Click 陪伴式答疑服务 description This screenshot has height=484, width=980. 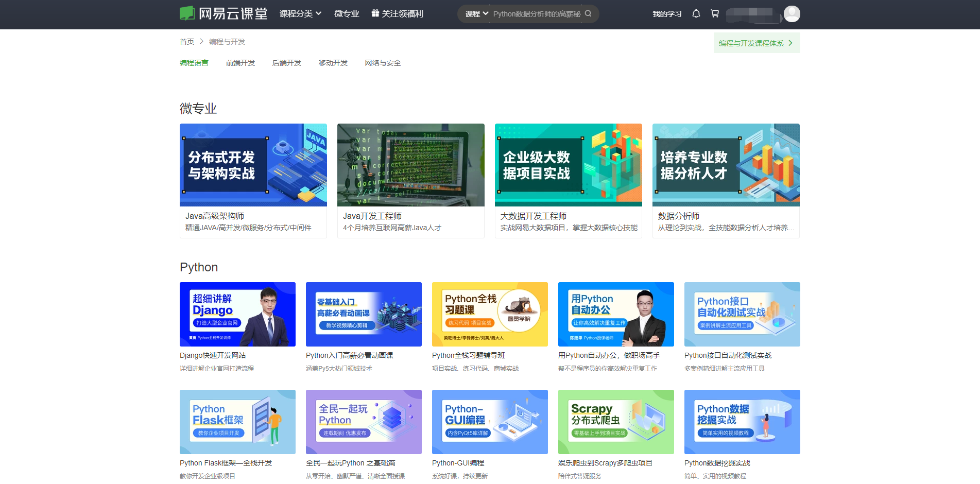point(580,476)
